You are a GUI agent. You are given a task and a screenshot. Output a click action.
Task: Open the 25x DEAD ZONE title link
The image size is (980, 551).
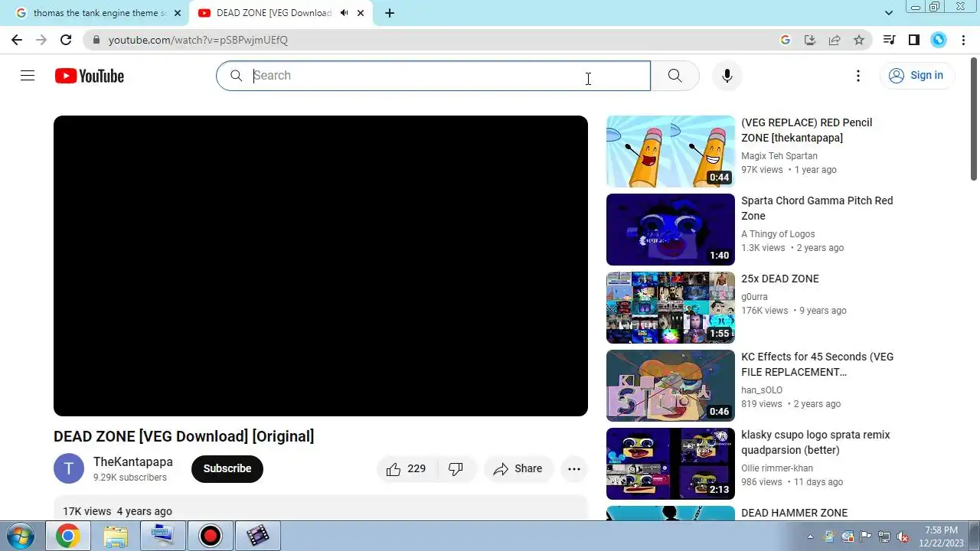(x=780, y=279)
